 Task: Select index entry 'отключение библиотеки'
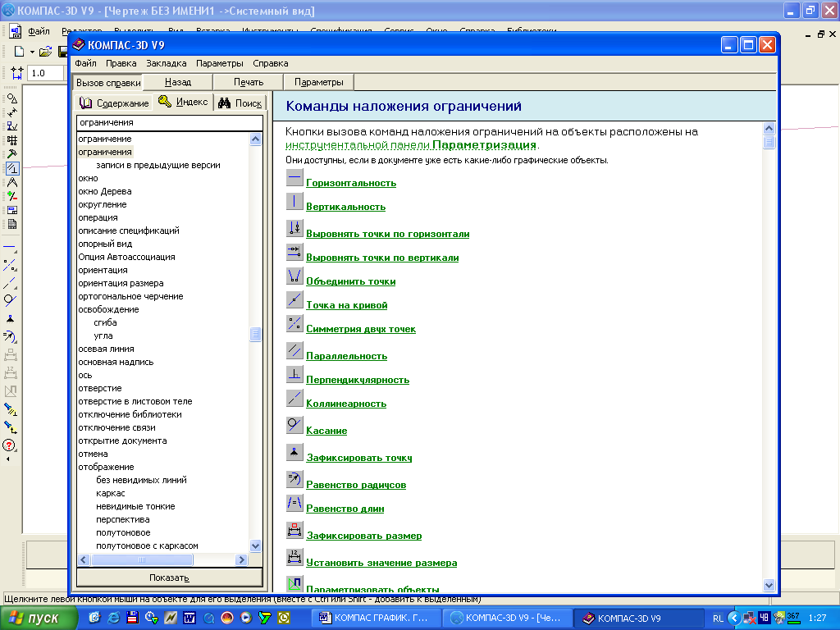tap(130, 414)
